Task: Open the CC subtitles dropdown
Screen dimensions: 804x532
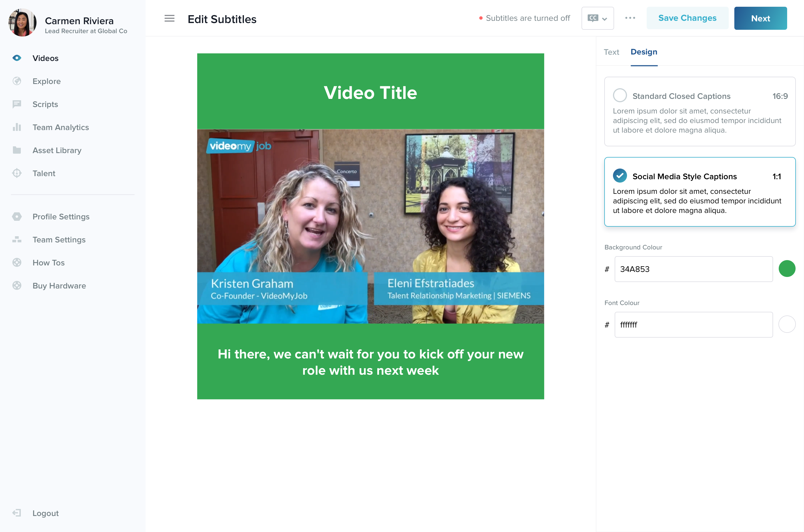Action: (598, 18)
